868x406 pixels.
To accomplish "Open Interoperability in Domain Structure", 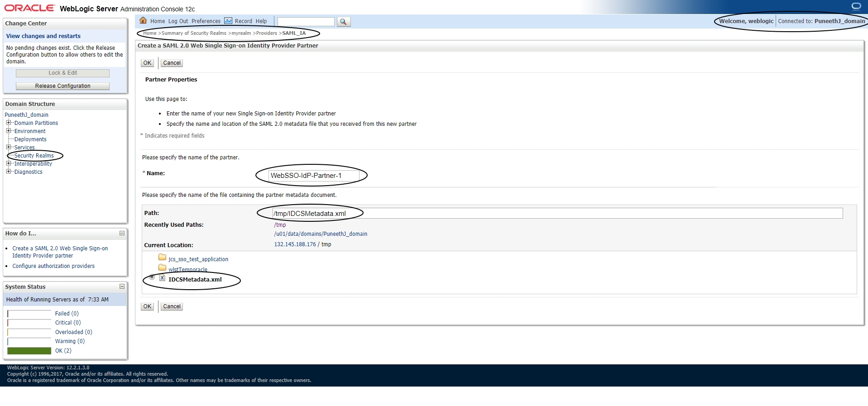I will click(33, 164).
